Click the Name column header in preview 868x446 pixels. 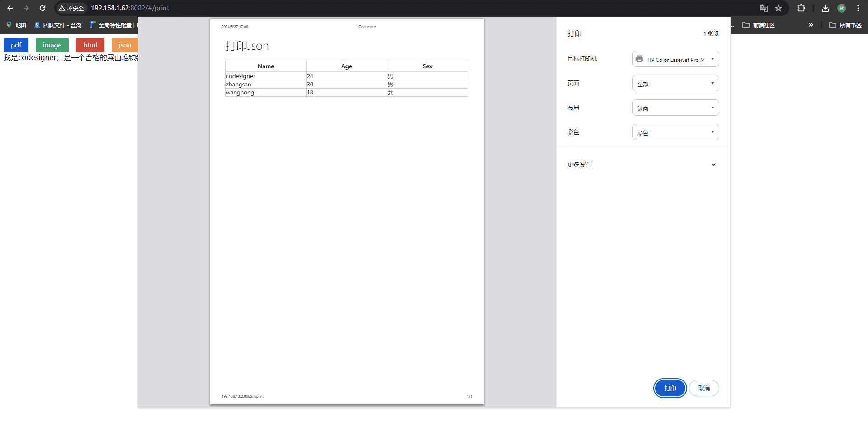tap(266, 66)
